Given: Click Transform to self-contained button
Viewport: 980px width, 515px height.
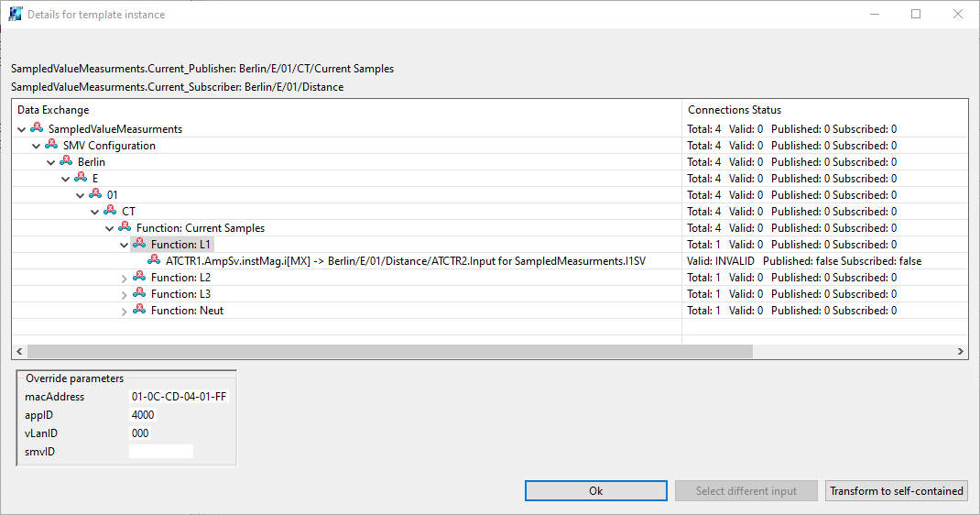Looking at the screenshot, I should [896, 491].
